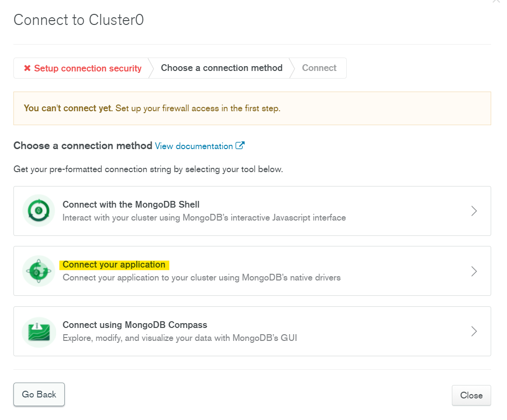This screenshot has width=507, height=420.
Task: Click the Close button
Action: [x=471, y=395]
